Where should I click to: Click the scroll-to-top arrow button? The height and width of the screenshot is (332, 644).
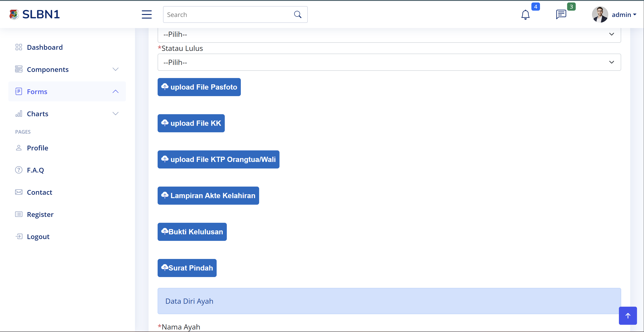pos(627,315)
